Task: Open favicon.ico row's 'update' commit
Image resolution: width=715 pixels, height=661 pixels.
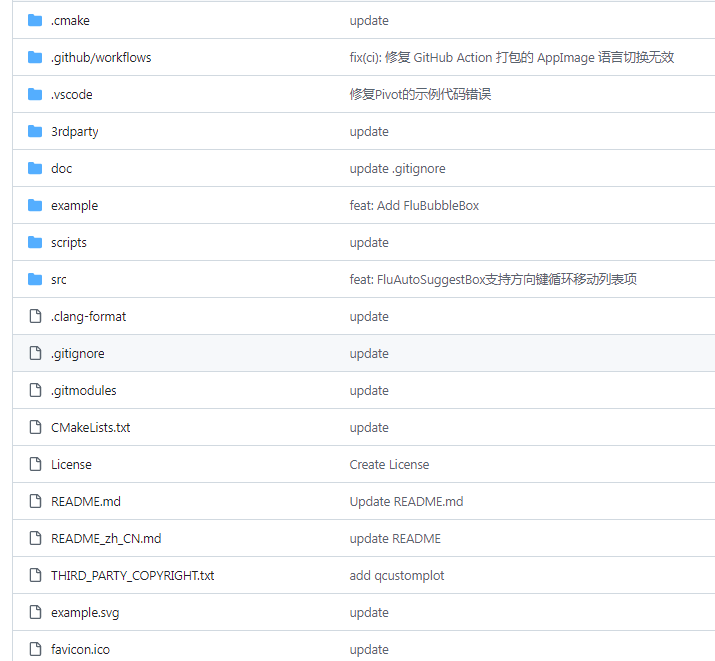Action: click(369, 650)
